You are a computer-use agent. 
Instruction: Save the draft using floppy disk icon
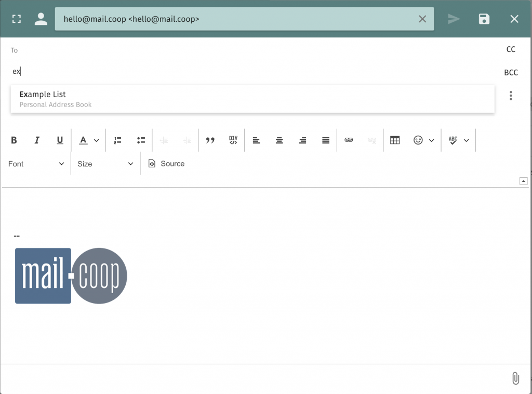pyautogui.click(x=484, y=19)
